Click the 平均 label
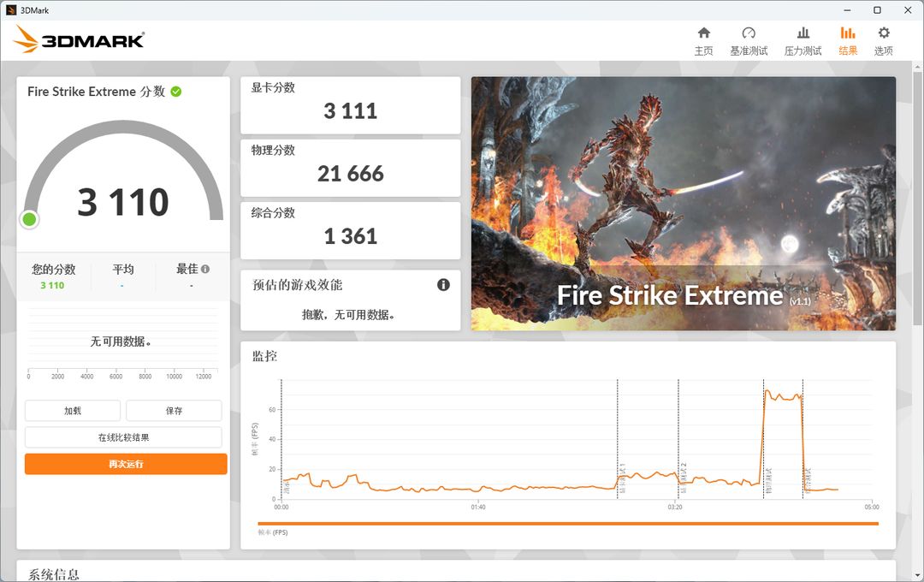 123,269
